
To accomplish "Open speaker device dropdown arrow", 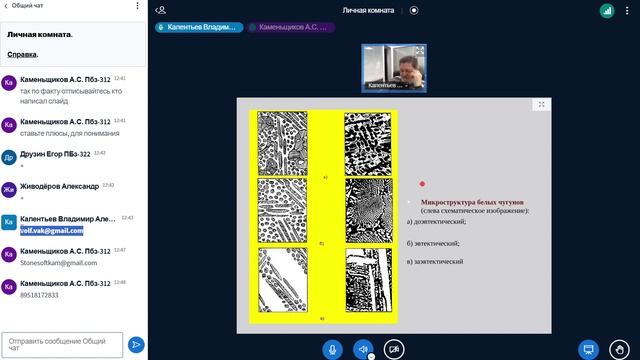I will [x=371, y=357].
